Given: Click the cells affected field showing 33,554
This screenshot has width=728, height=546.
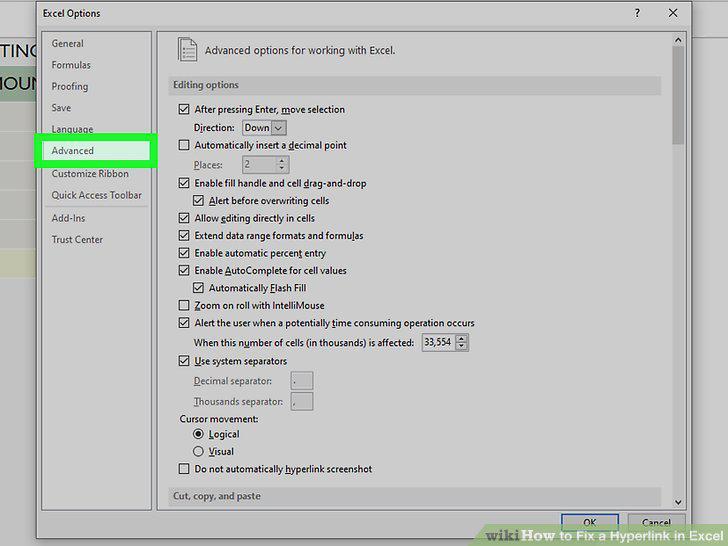Looking at the screenshot, I should [x=438, y=343].
